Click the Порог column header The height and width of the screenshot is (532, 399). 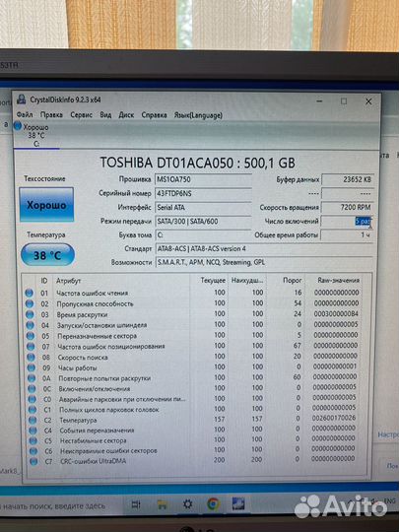pos(293,280)
